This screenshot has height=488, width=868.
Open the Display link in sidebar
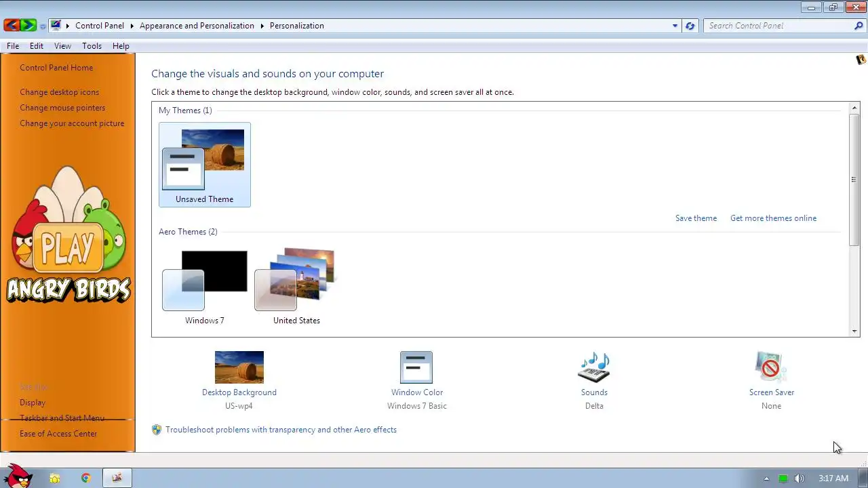[x=33, y=403]
